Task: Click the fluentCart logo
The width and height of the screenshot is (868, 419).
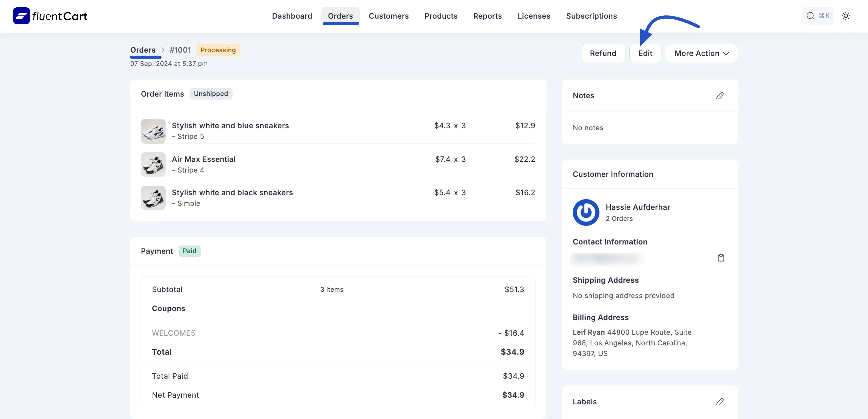Action: [x=50, y=16]
